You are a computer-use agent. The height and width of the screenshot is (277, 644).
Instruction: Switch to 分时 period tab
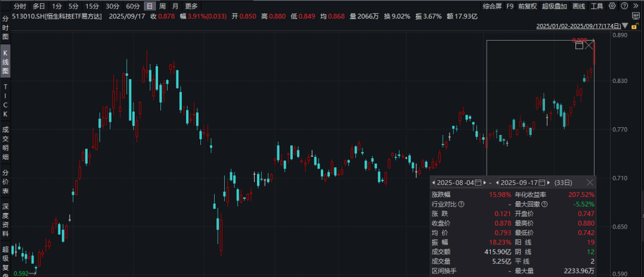20,6
